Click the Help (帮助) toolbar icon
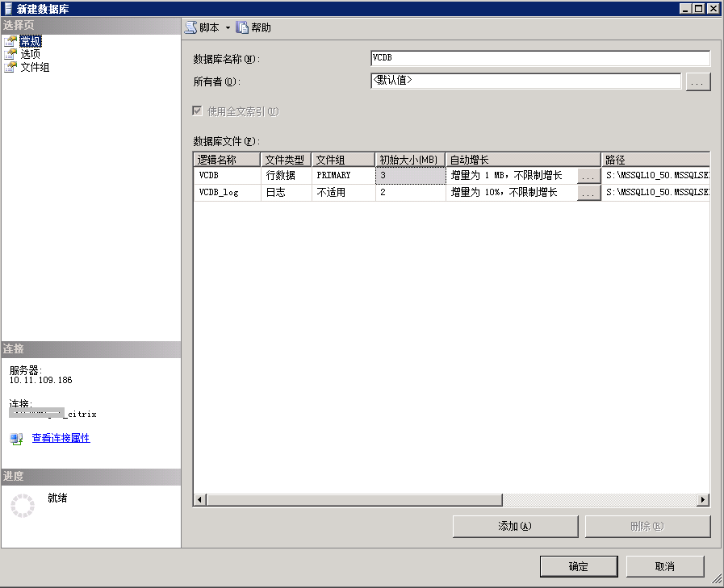Image resolution: width=724 pixels, height=588 pixels. coord(242,27)
